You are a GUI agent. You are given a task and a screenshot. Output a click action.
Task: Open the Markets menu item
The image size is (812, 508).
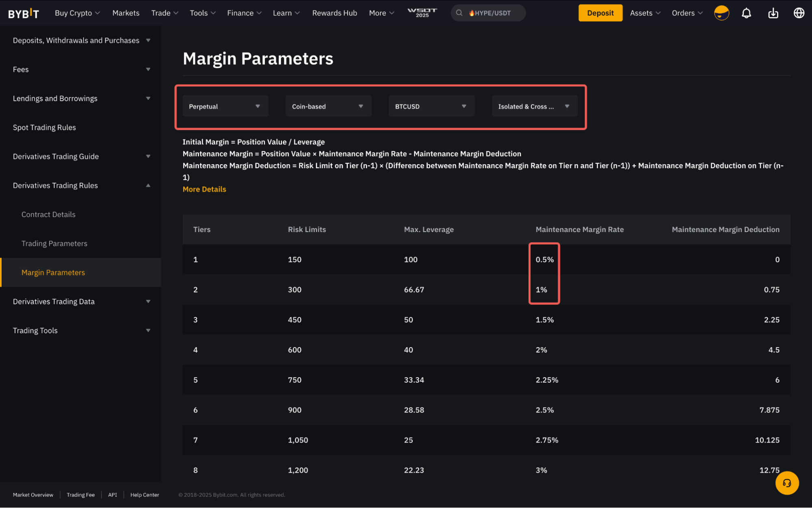[126, 13]
